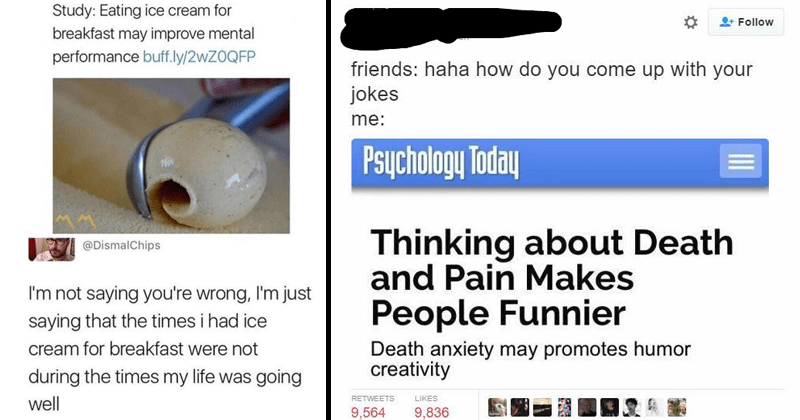Click the add-person icon inside Follow button

726,22
